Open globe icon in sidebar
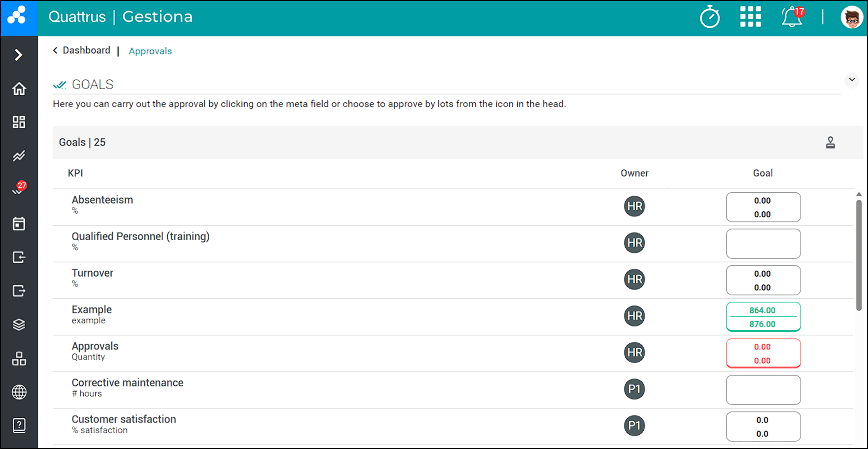 (x=19, y=392)
